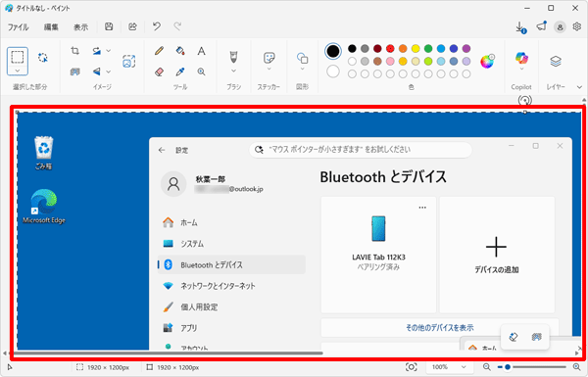Screen dimensions: 588x377
Task: Click the Rotate image icon
Action: pos(97,51)
